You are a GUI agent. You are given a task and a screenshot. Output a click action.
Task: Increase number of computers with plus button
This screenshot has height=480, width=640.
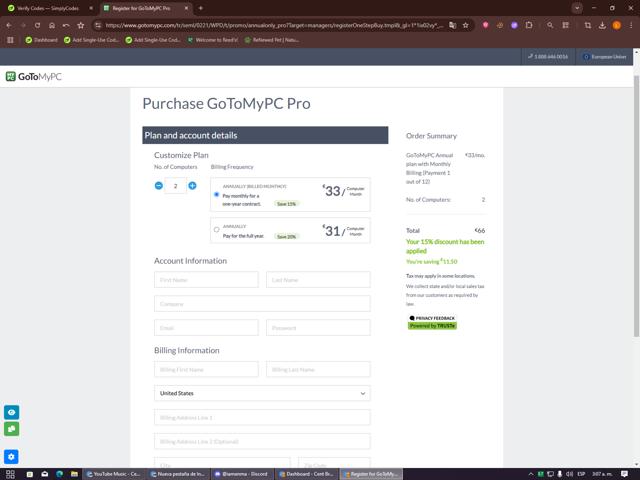click(x=192, y=186)
